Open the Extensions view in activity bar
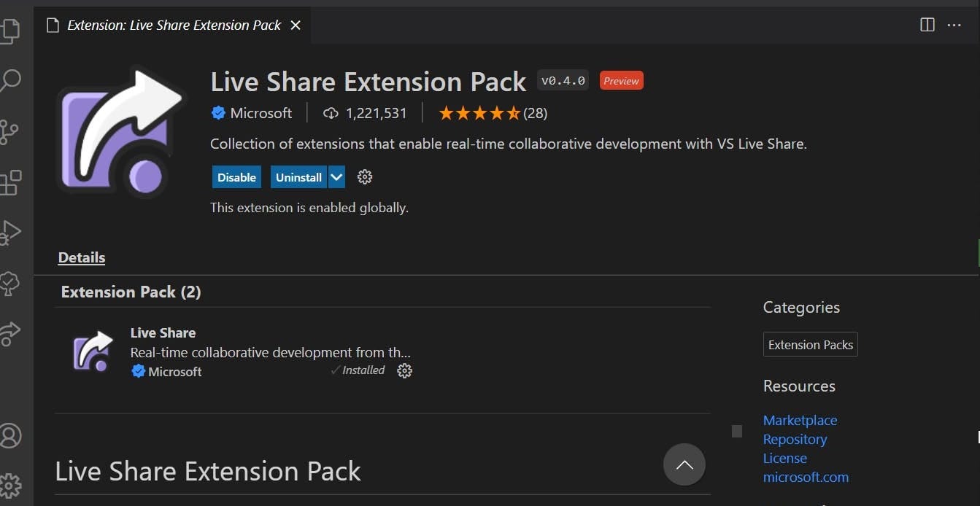This screenshot has width=980, height=506. 10,182
